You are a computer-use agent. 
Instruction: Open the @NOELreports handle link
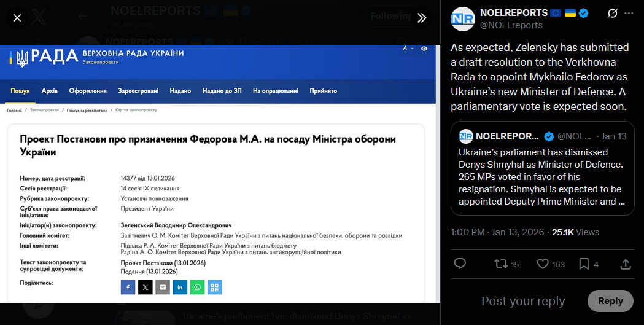coord(511,25)
